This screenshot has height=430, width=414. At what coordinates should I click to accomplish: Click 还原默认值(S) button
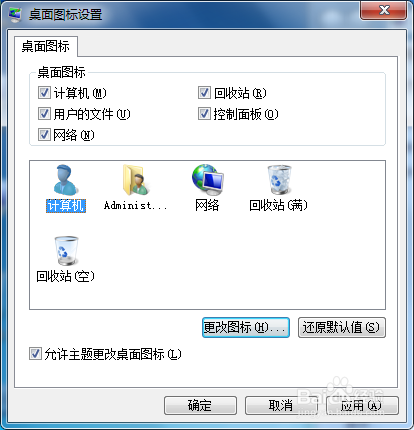pyautogui.click(x=342, y=327)
